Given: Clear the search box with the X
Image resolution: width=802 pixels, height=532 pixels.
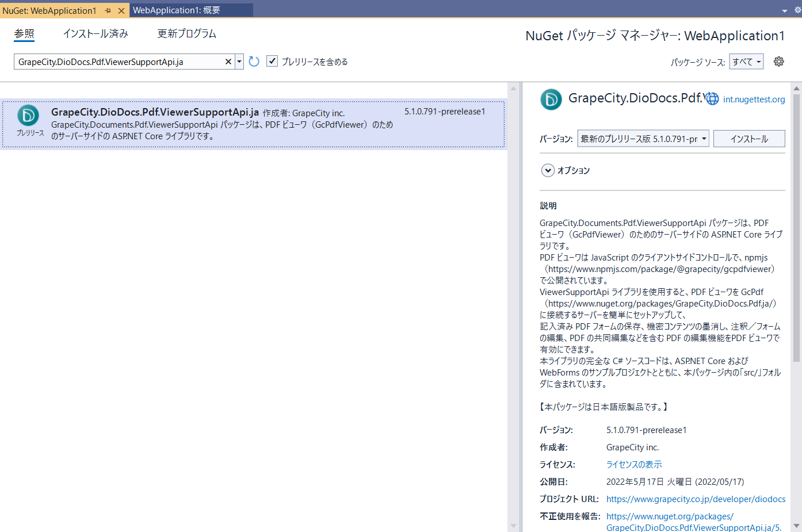Looking at the screenshot, I should pyautogui.click(x=228, y=62).
